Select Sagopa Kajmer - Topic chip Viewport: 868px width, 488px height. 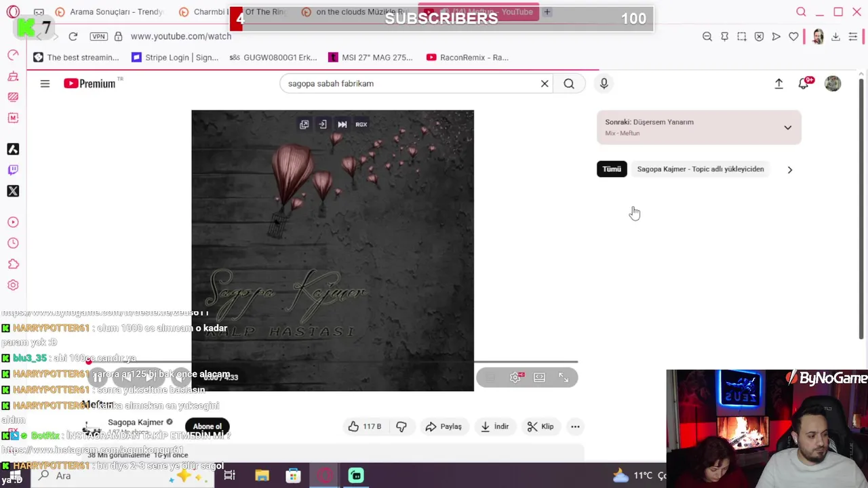(700, 169)
